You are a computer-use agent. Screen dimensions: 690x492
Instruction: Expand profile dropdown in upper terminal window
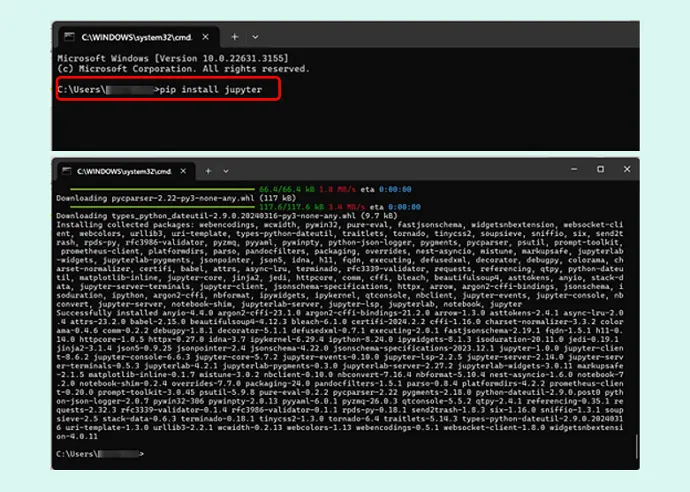coord(255,37)
